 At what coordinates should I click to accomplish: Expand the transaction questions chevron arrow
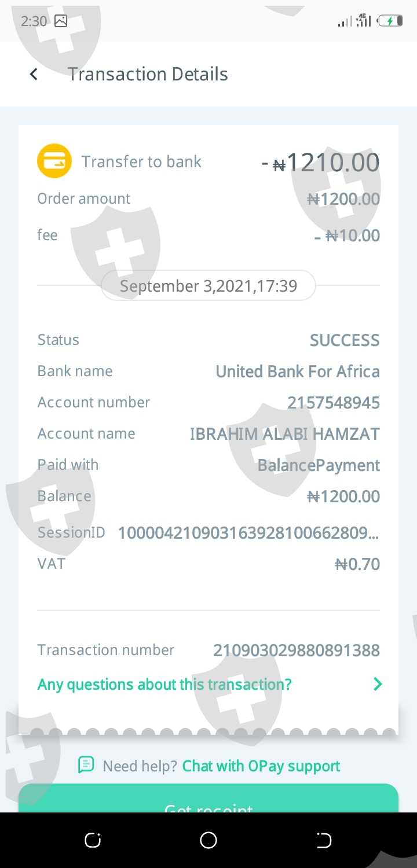point(378,685)
